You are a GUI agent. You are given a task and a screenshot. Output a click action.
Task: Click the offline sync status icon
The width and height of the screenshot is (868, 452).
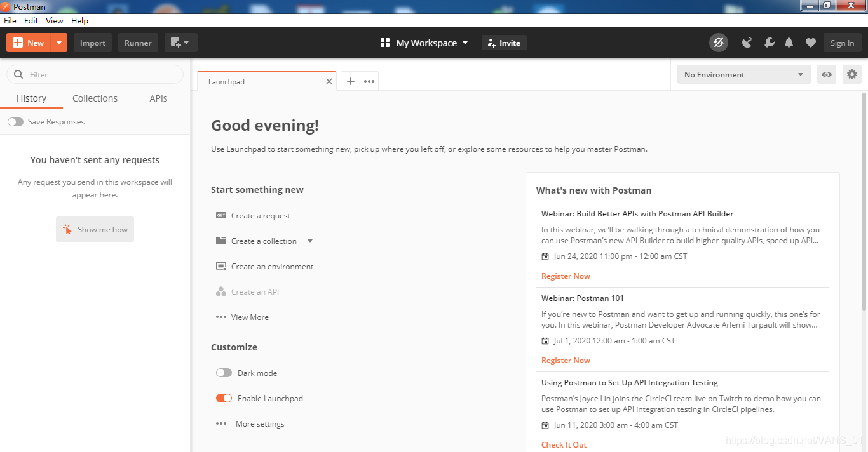pyautogui.click(x=719, y=43)
